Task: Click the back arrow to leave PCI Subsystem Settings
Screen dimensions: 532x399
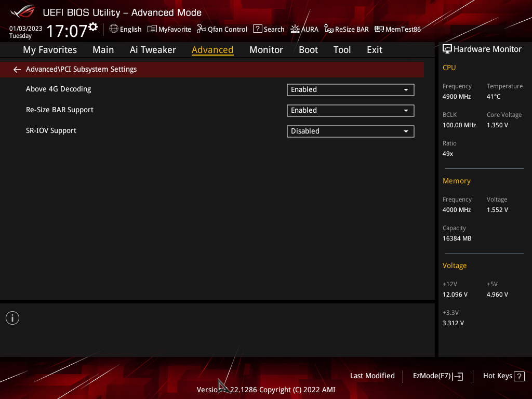Action: coord(17,69)
